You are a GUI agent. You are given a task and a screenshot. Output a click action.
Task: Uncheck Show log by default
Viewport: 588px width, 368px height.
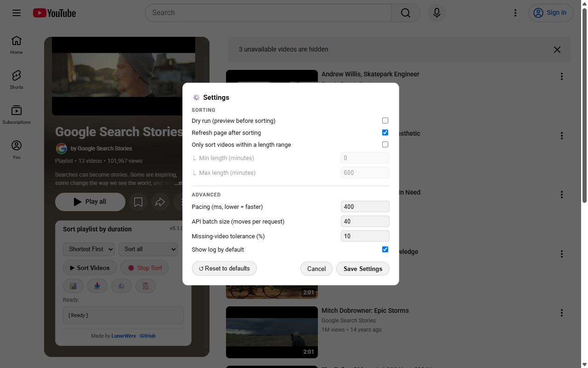click(x=385, y=249)
